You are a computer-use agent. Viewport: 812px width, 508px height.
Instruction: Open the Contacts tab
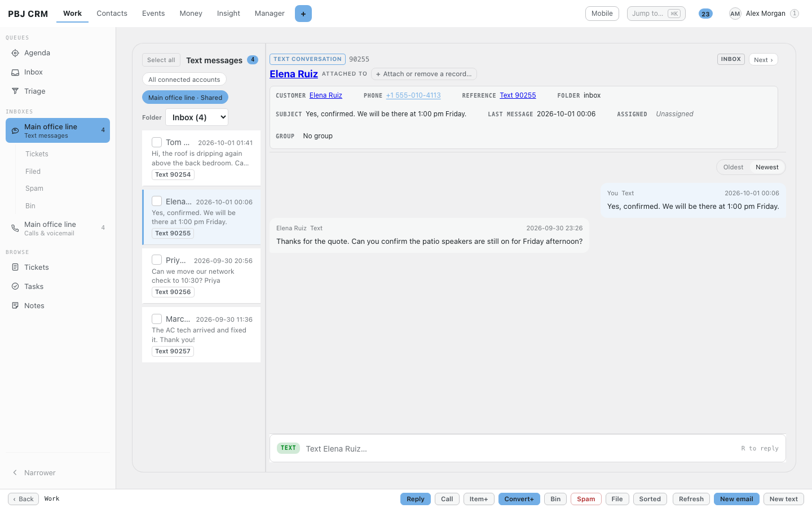coord(112,14)
